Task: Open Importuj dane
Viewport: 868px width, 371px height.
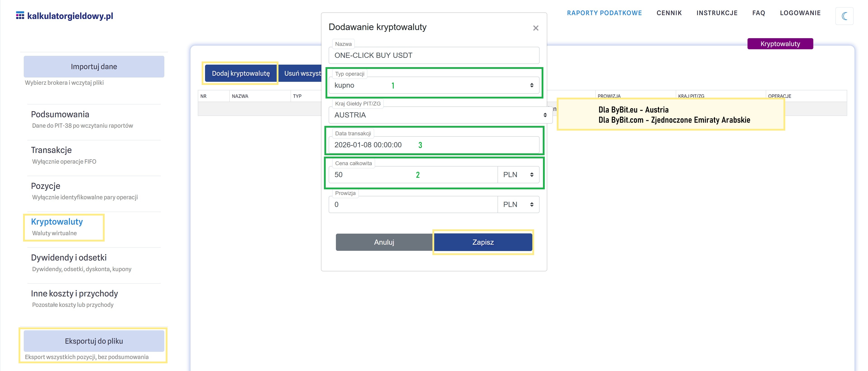Action: (x=94, y=67)
